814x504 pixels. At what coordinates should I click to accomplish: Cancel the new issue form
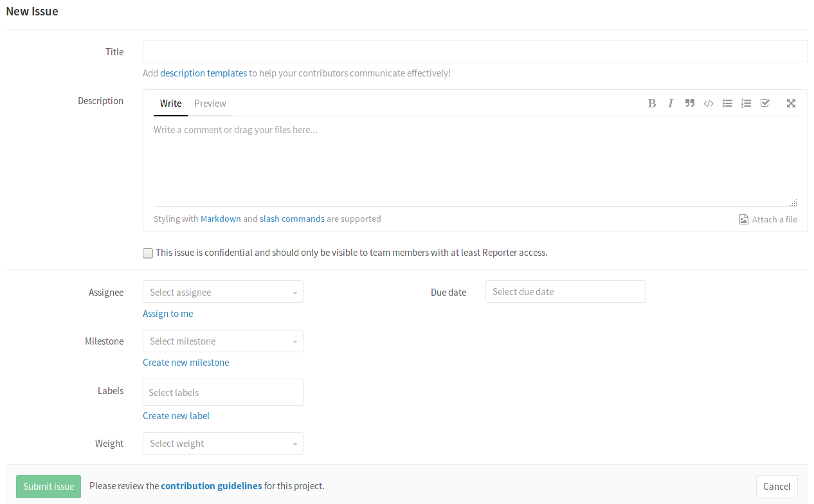[x=776, y=487]
